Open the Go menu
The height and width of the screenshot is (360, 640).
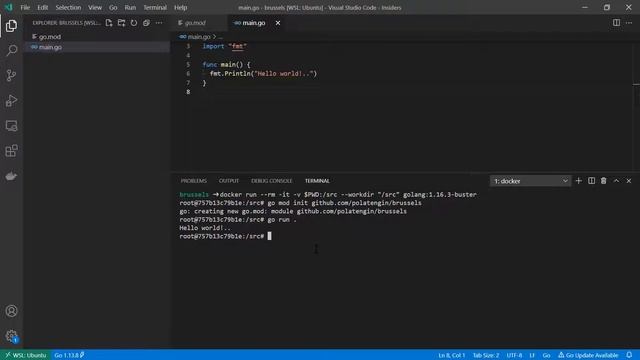[x=113, y=7]
